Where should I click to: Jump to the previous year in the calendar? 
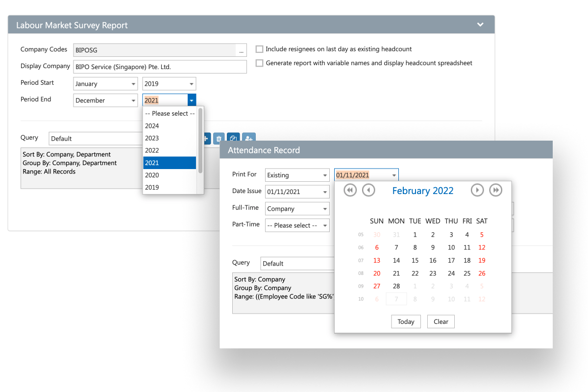[350, 190]
